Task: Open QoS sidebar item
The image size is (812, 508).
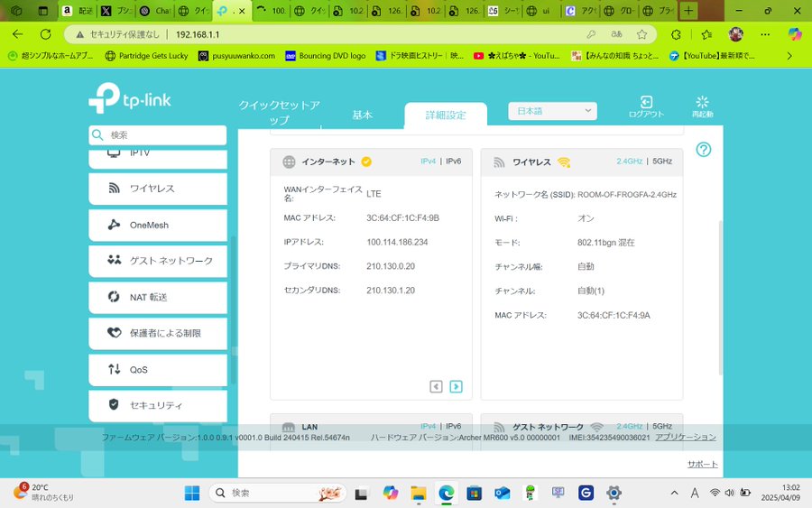Action: click(157, 370)
